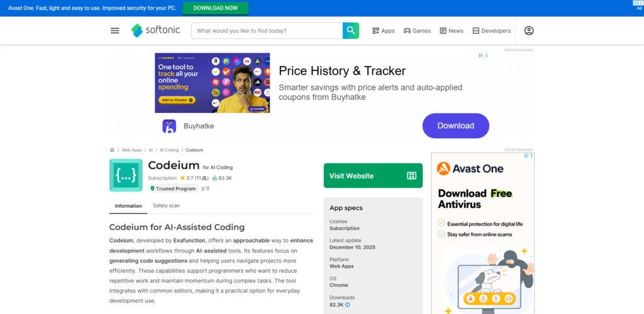Click the user account icon

(x=529, y=31)
